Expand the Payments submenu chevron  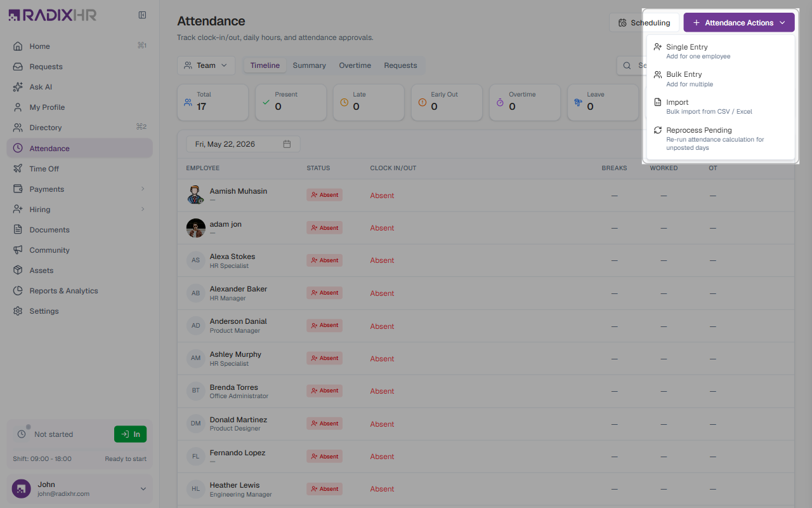pyautogui.click(x=143, y=189)
